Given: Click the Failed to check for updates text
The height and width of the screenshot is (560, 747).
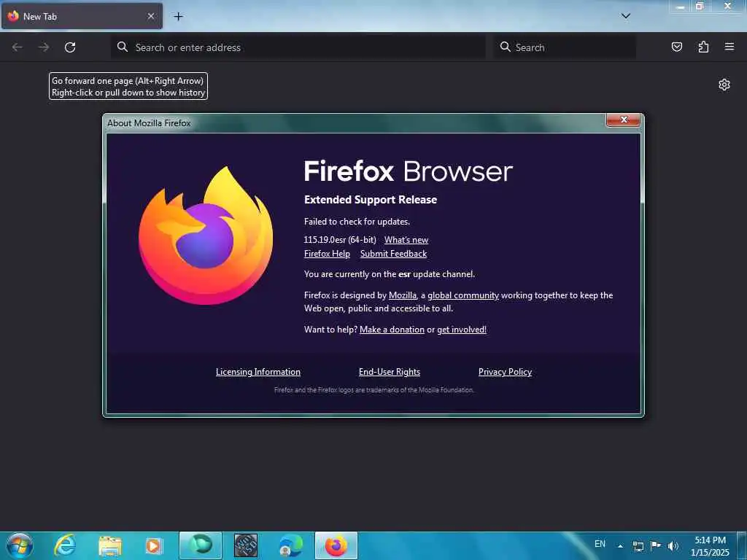Looking at the screenshot, I should point(357,222).
